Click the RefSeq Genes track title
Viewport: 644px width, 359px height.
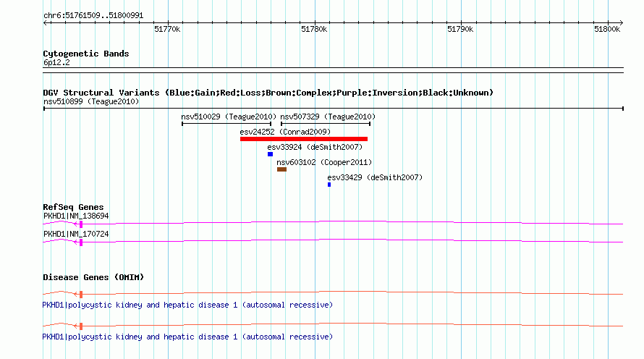coord(73,207)
